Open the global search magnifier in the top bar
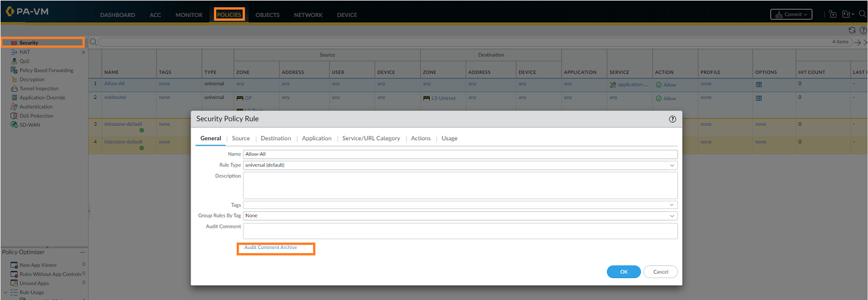 point(862,14)
